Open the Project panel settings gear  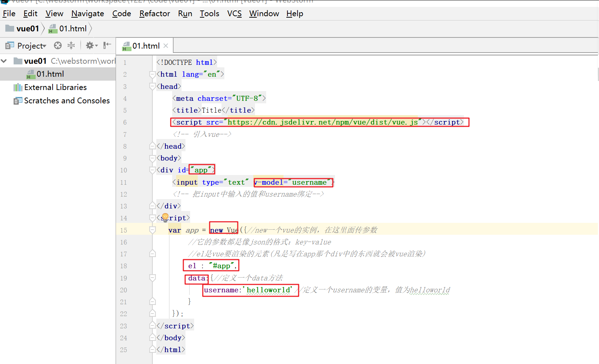point(91,45)
